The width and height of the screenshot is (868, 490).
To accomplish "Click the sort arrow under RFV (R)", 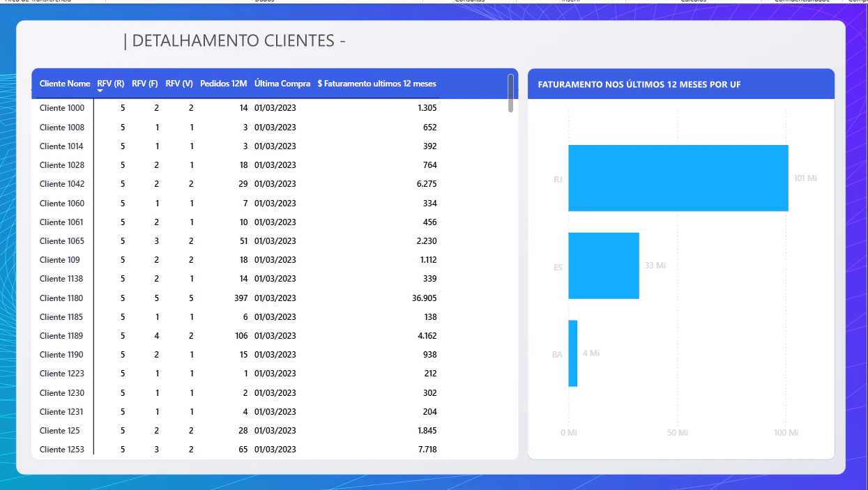I will tap(100, 91).
